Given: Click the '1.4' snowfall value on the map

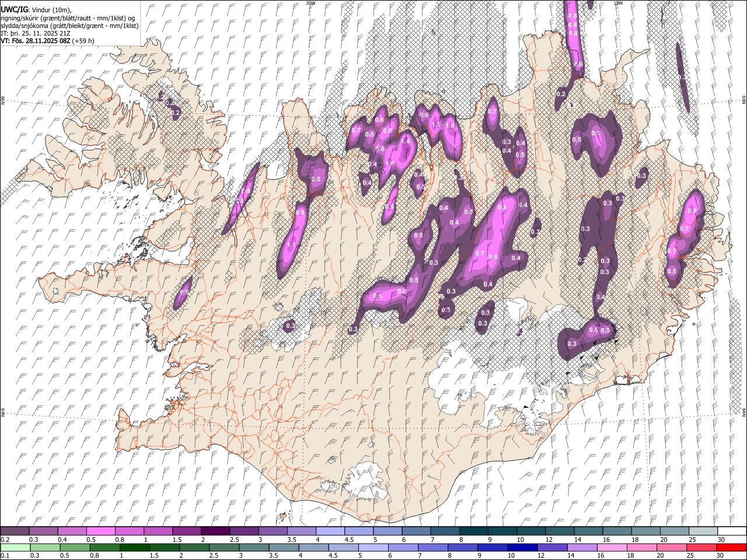Looking at the screenshot, I should [405, 141].
